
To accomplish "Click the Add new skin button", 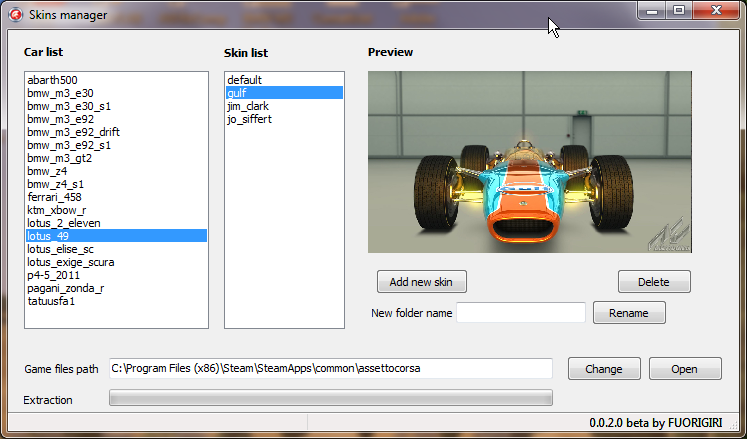I will click(422, 282).
